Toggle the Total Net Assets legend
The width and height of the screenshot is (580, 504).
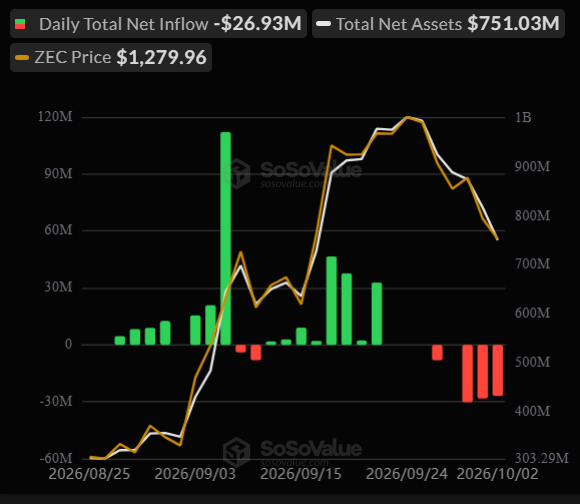click(438, 24)
